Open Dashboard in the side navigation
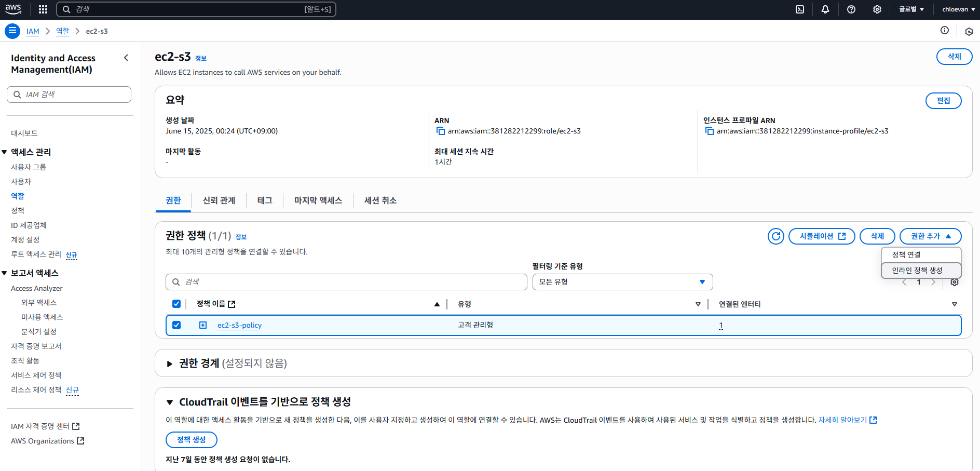 point(24,133)
